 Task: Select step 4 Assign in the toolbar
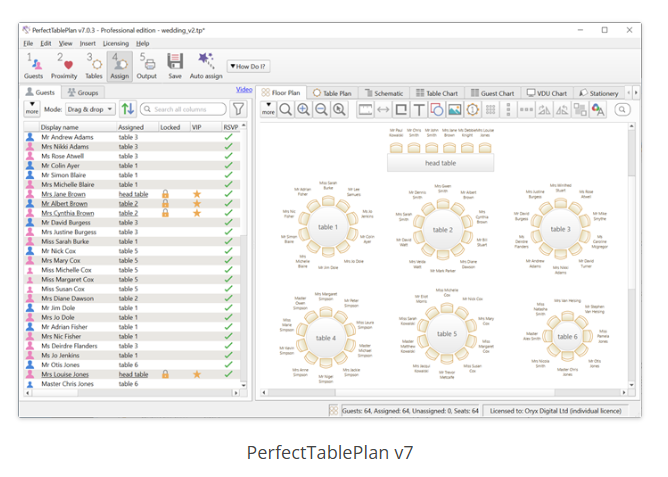[x=120, y=66]
